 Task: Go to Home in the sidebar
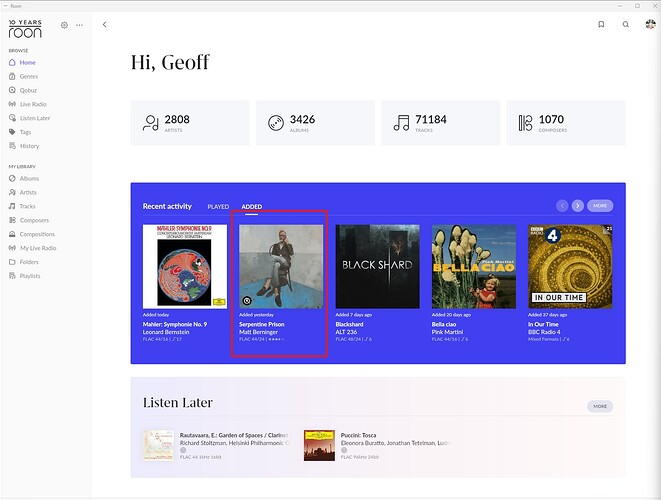pyautogui.click(x=27, y=62)
